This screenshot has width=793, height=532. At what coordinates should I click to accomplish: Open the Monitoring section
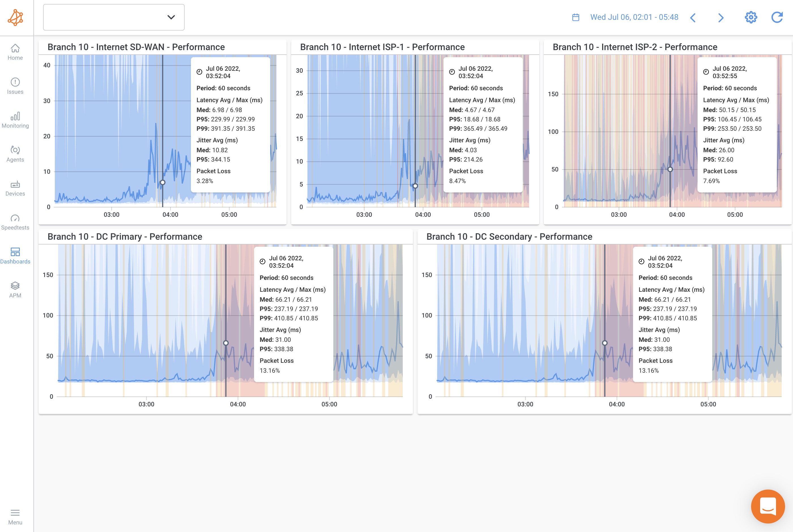pyautogui.click(x=15, y=120)
